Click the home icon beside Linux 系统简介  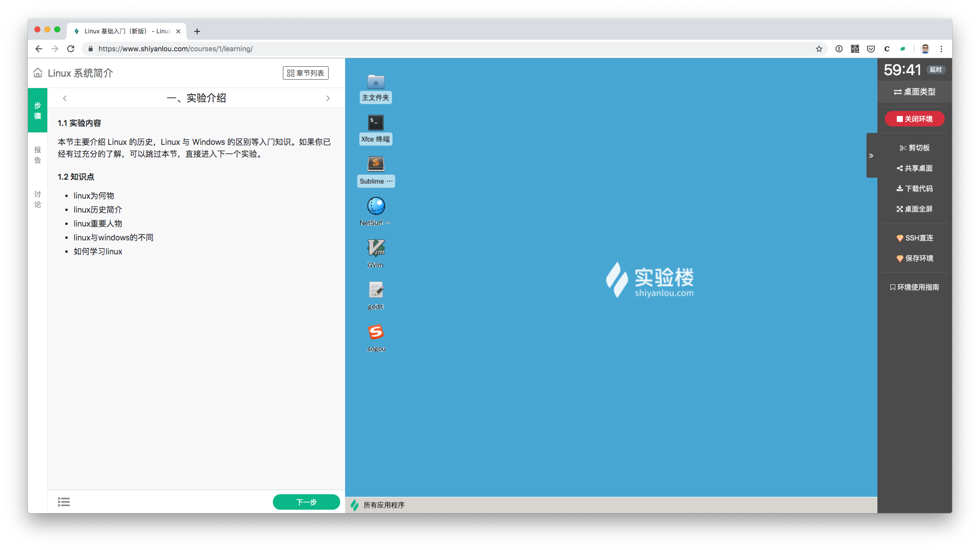pyautogui.click(x=38, y=73)
